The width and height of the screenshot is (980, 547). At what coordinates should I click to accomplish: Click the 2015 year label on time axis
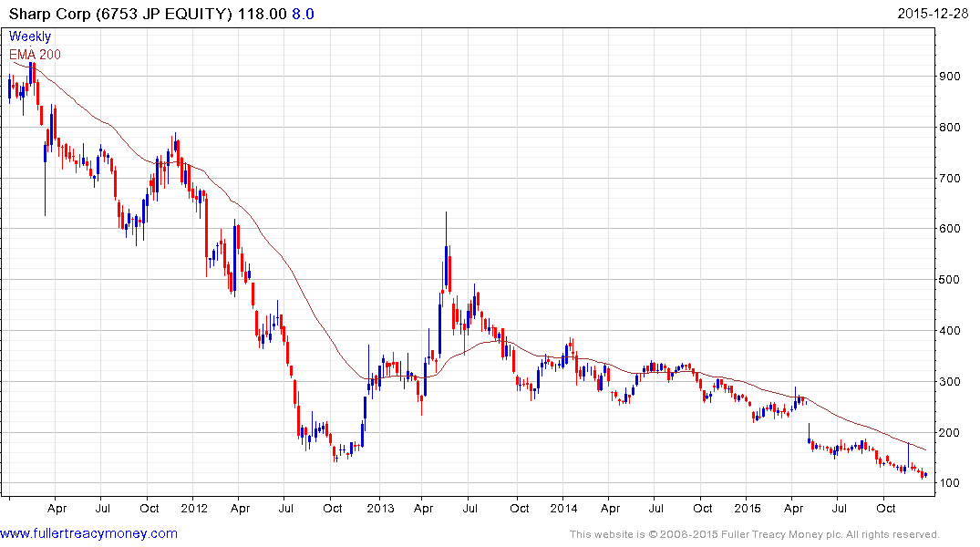[x=748, y=508]
